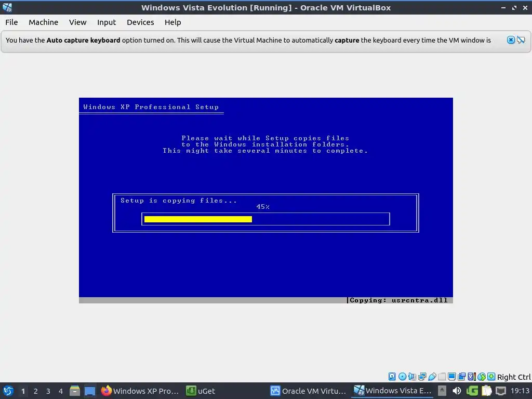Viewport: 532px width, 399px height.
Task: Click the mouse integration status icon
Action: tap(482, 377)
